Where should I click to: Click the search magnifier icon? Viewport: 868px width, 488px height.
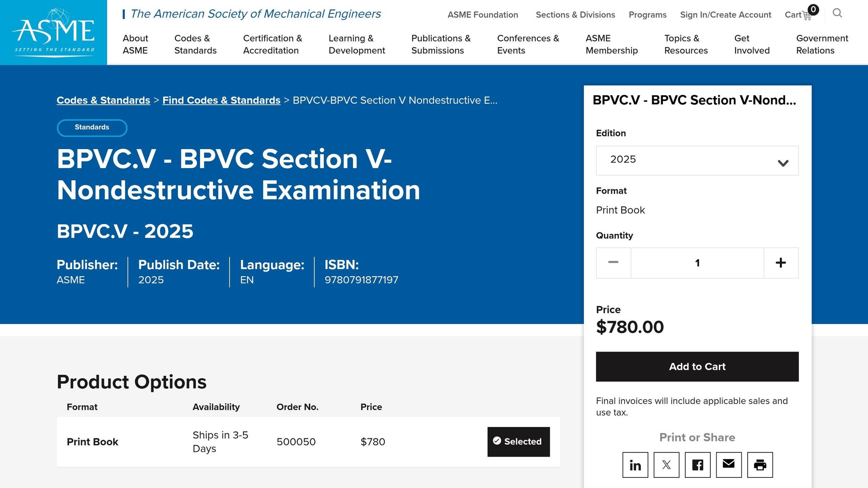coord(837,13)
